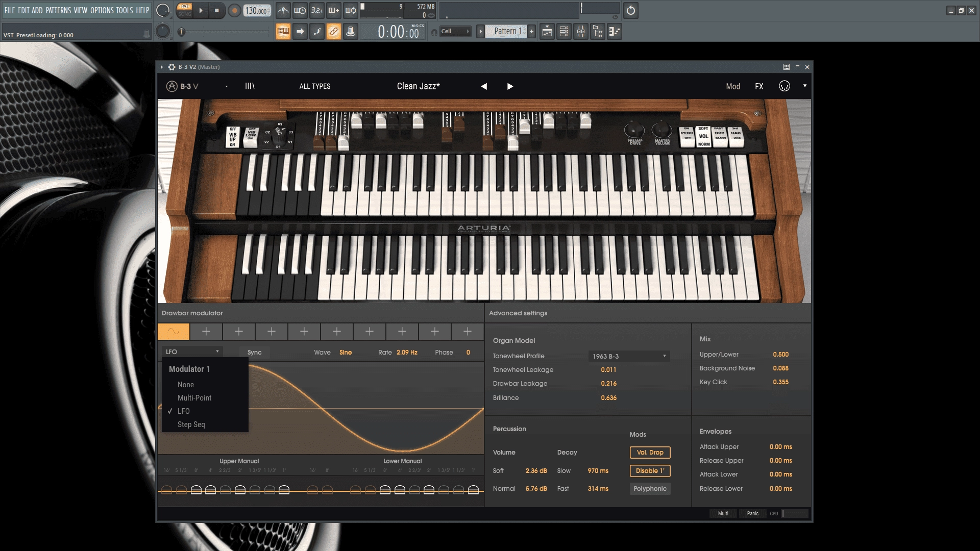Screen dimensions: 980x551
Task: Open the ALL TYPES filter
Action: (315, 87)
